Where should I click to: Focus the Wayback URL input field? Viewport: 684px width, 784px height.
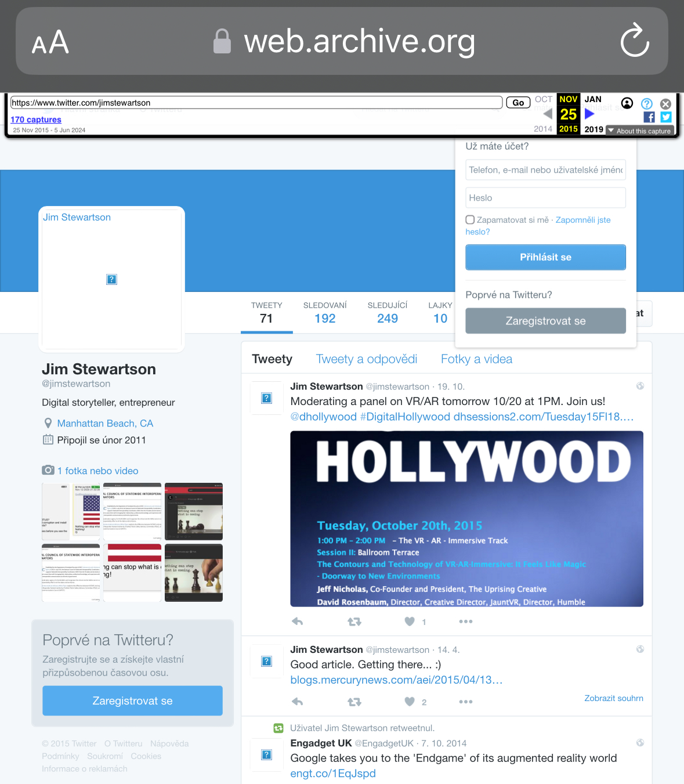[x=256, y=103]
